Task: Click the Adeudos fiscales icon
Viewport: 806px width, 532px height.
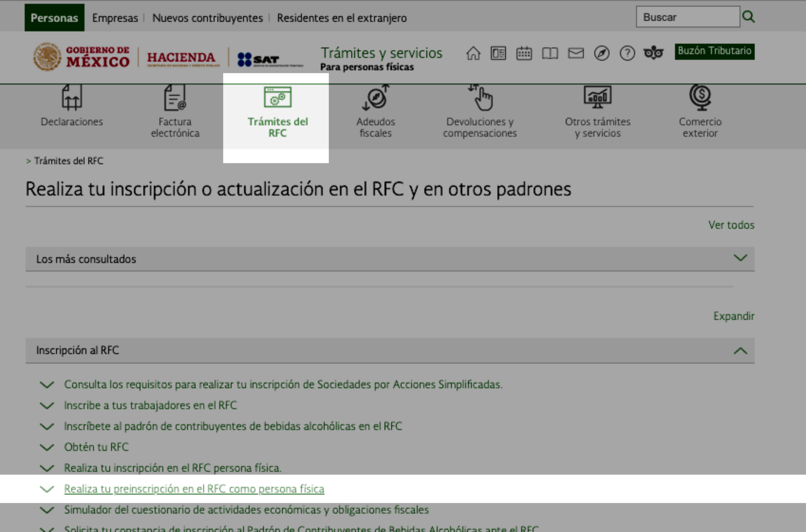Action: [x=375, y=98]
